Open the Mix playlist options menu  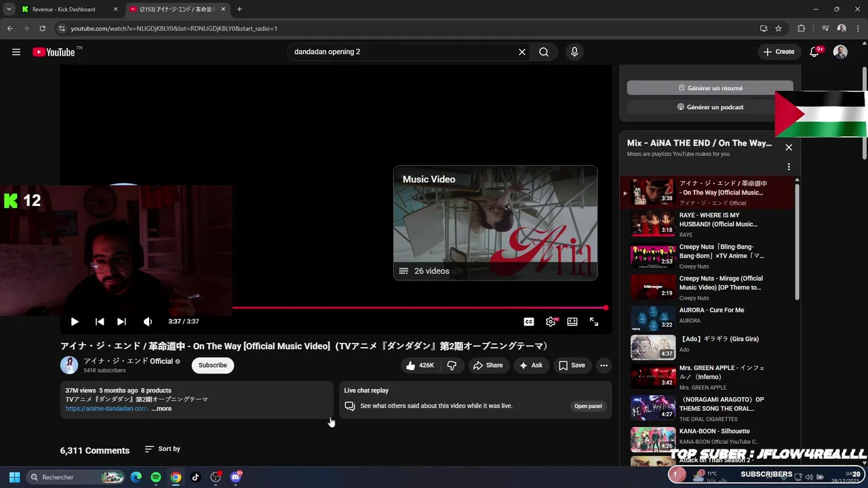789,167
